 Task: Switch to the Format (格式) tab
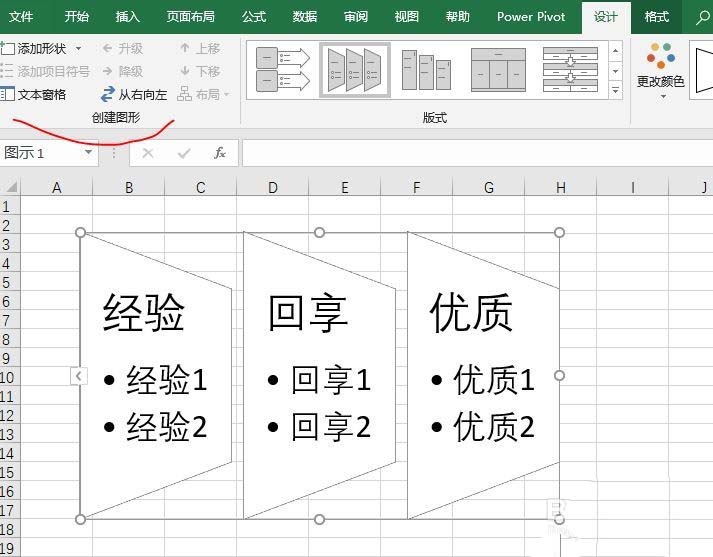(x=657, y=17)
